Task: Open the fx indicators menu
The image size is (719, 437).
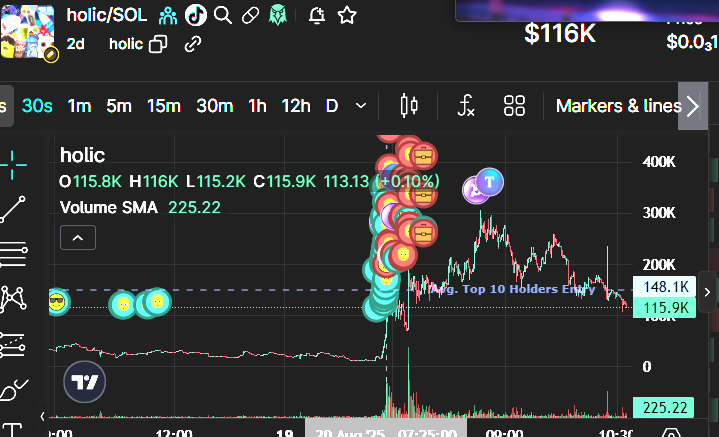Action: [x=466, y=106]
